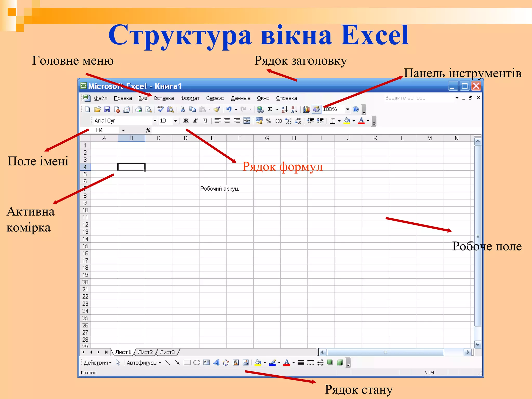This screenshot has height=399, width=532.
Task: Toggle Bold formatting (Ж)
Action: point(186,121)
